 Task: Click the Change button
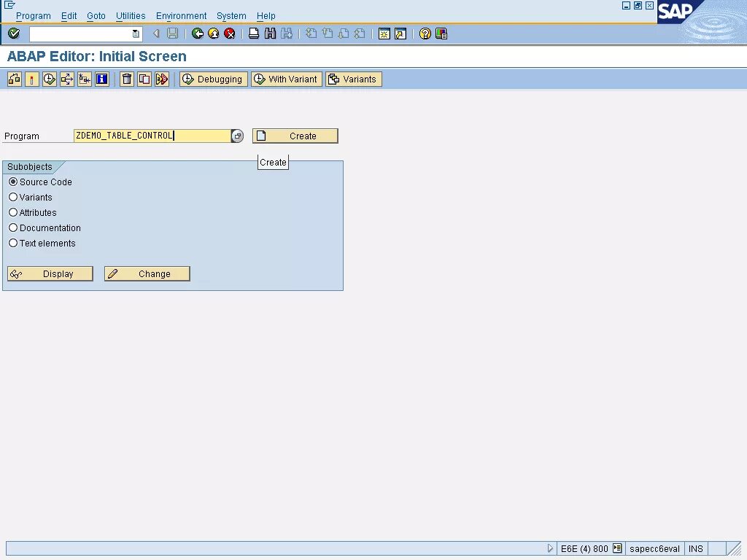pos(147,274)
